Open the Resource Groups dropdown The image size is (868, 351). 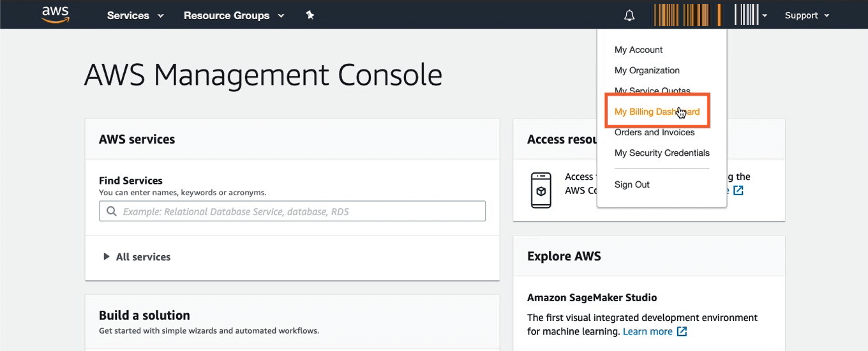point(234,15)
